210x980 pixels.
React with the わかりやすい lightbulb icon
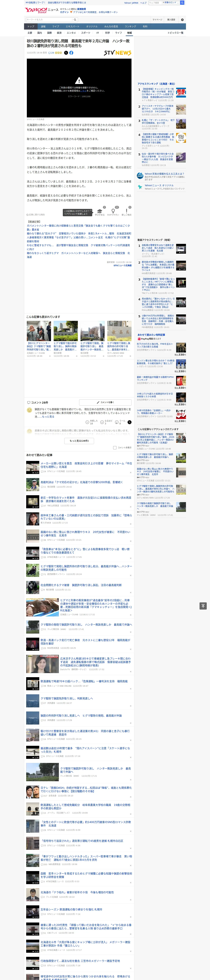(113, 211)
